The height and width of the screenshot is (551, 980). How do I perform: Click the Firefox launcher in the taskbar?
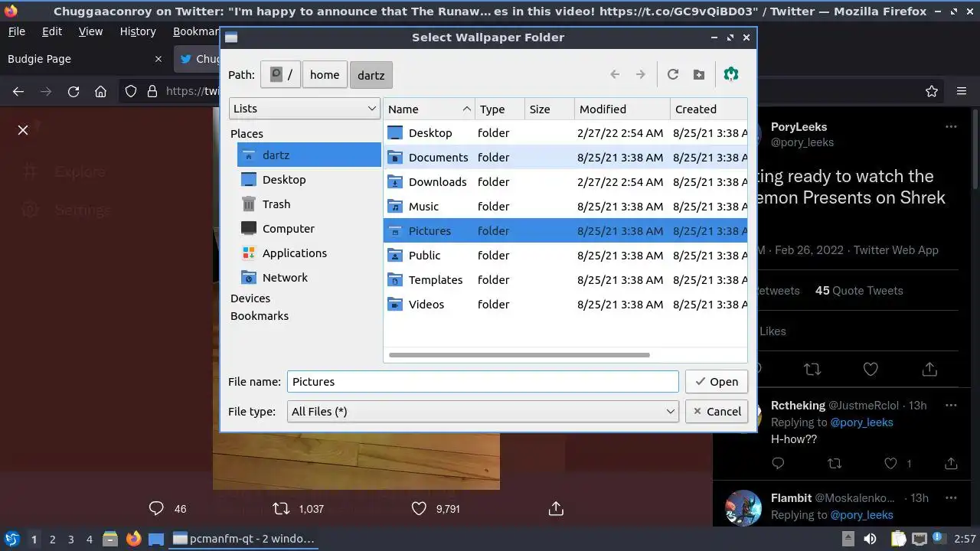(x=133, y=539)
